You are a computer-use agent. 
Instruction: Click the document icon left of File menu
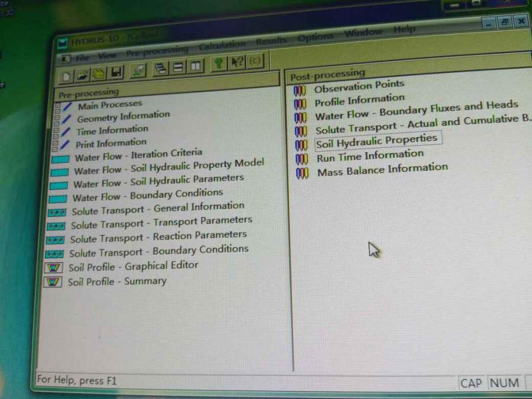click(x=66, y=59)
